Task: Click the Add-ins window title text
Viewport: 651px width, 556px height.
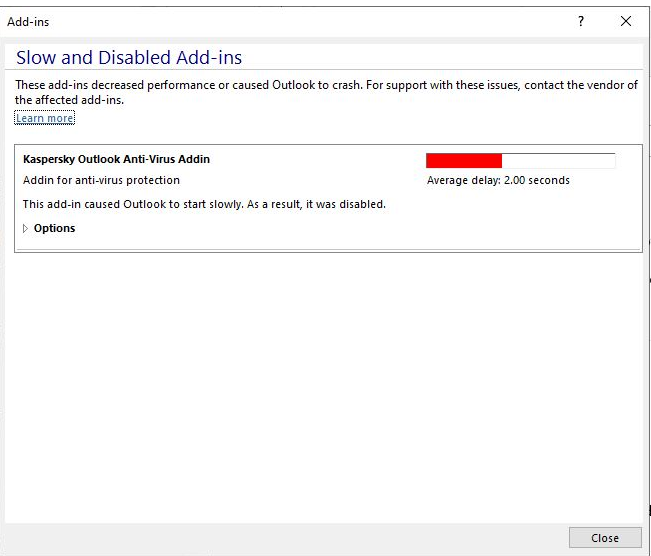Action: (x=28, y=22)
